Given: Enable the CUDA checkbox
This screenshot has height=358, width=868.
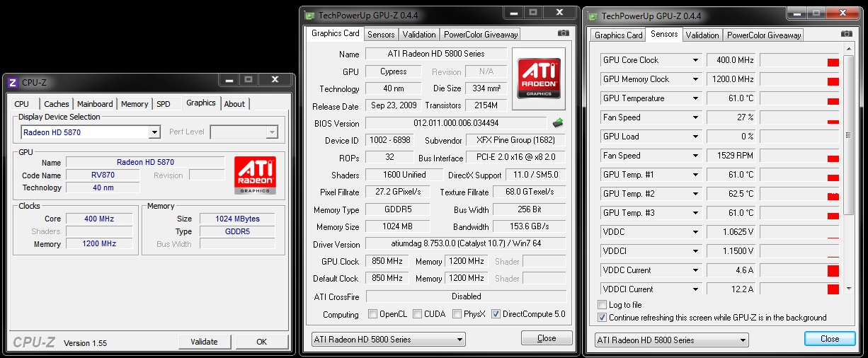Looking at the screenshot, I should 418,314.
